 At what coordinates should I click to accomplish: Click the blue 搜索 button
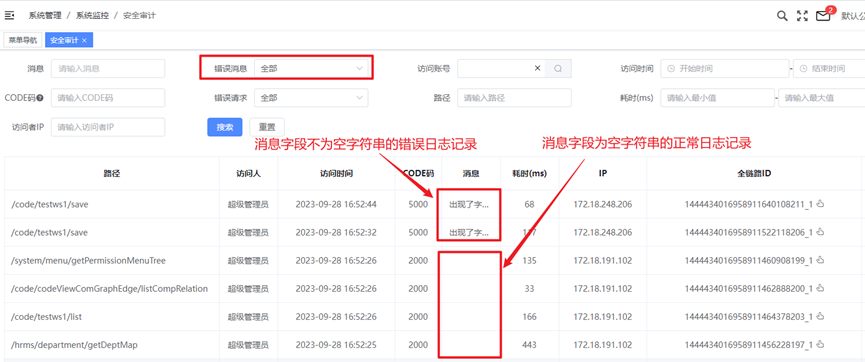tap(225, 127)
